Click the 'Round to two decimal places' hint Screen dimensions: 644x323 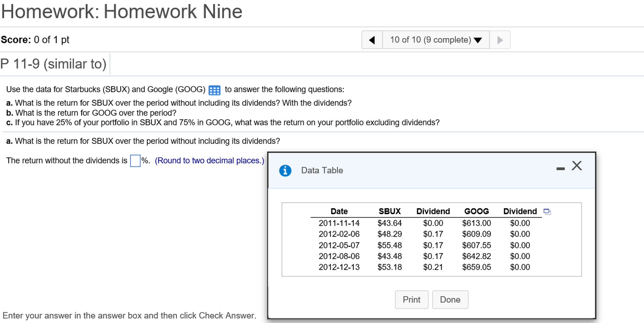[x=209, y=161]
